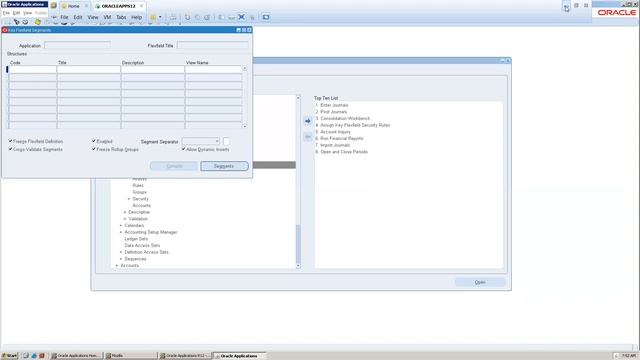
Task: Click the blue right arrow add-to-list icon
Action: click(308, 121)
